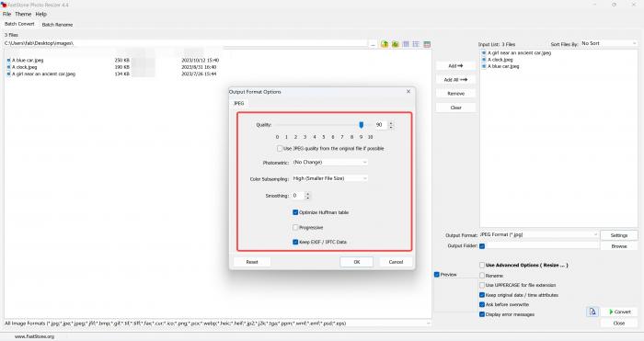This screenshot has width=644, height=341.
Task: Decrease Quality value with down arrow
Action: click(x=391, y=127)
